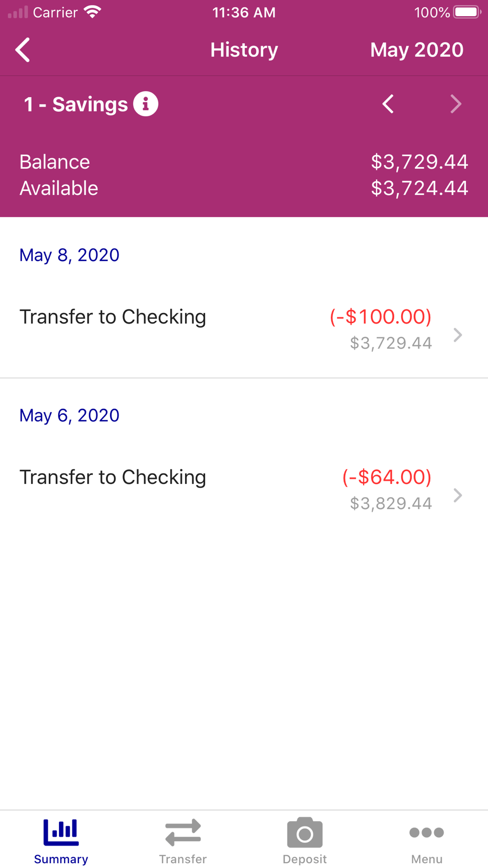Open the Savings account info icon

[145, 103]
